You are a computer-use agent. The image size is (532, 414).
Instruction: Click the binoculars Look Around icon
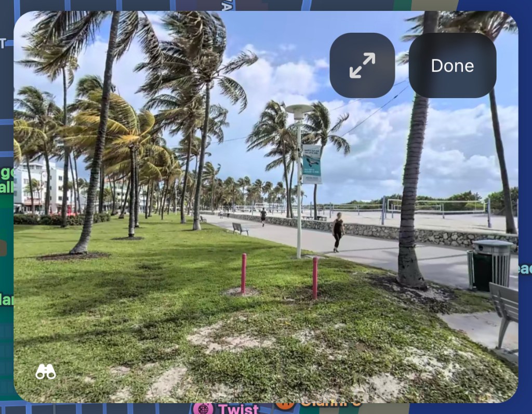point(46,371)
